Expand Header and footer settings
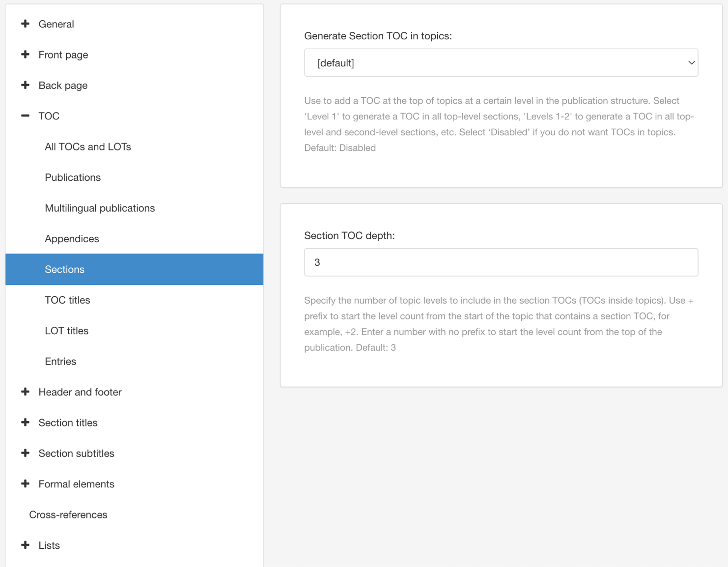This screenshot has height=567, width=728. pyautogui.click(x=25, y=392)
